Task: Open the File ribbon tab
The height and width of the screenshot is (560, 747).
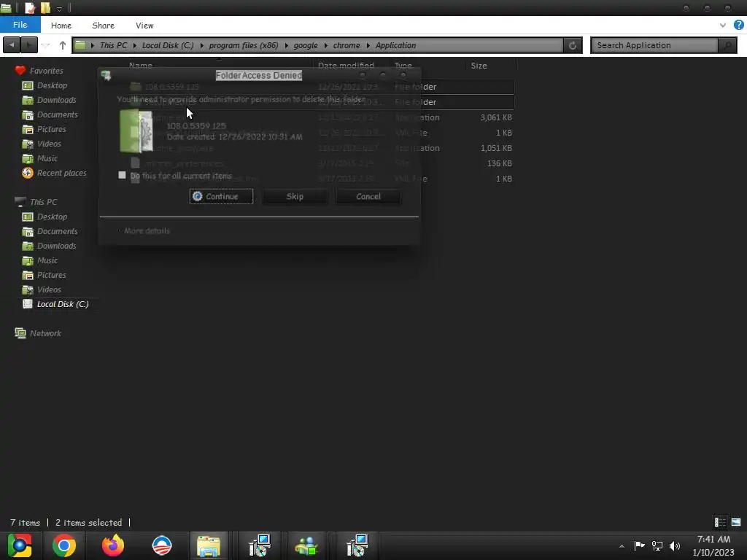Action: [20, 25]
